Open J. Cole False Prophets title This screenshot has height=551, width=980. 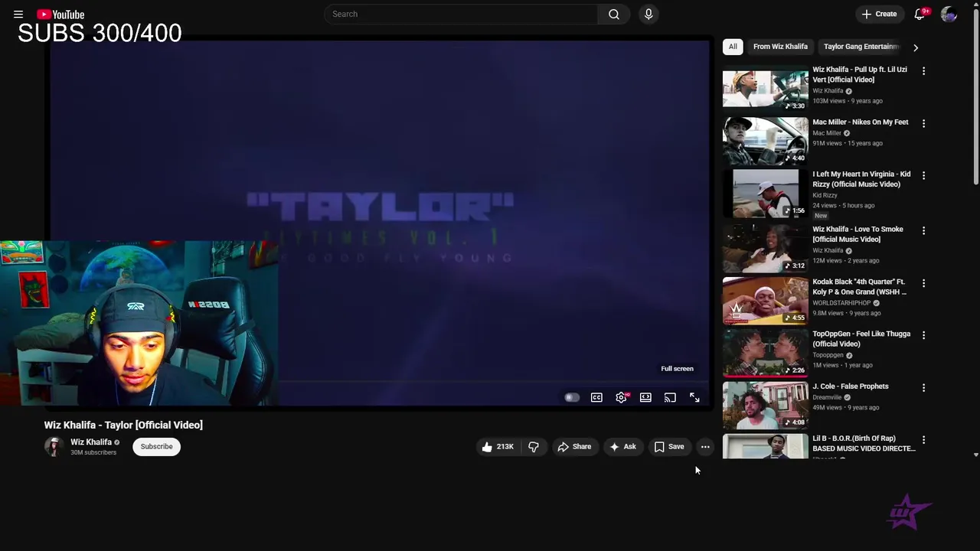pos(851,386)
